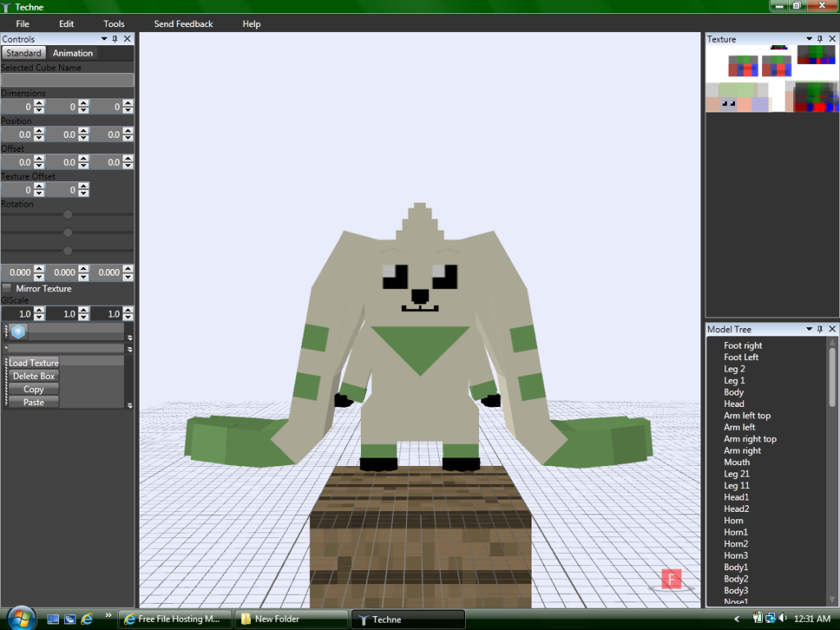
Task: Open the Model Tree panel options dropdown
Action: (x=809, y=329)
